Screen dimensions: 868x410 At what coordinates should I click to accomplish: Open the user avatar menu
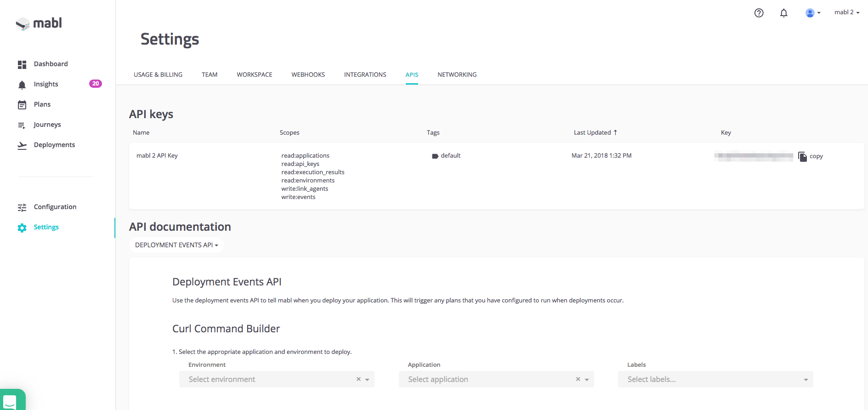point(813,13)
